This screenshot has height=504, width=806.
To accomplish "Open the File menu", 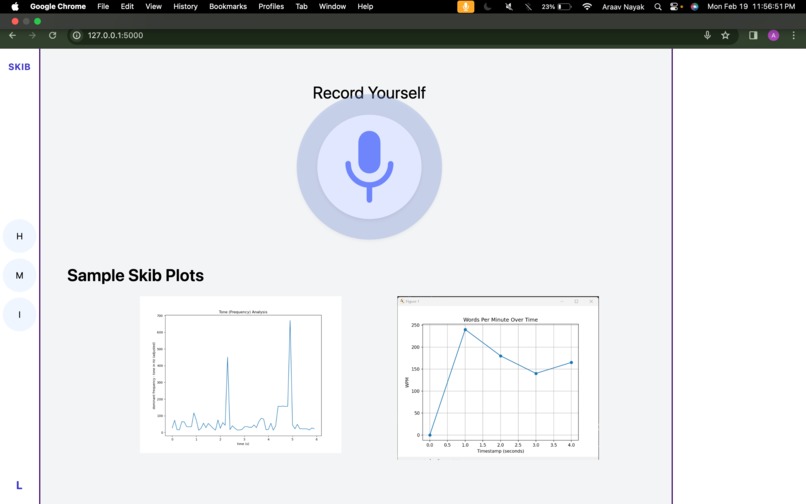I will (103, 7).
